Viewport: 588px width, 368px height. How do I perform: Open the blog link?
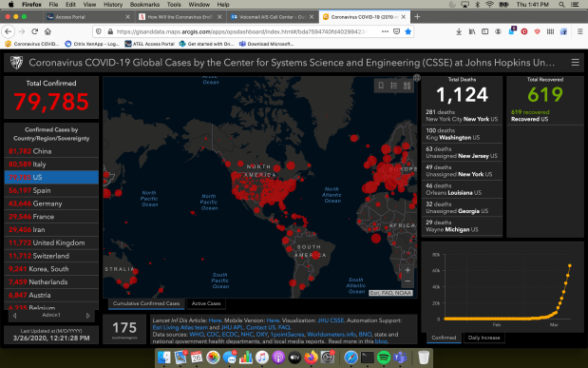(x=380, y=341)
